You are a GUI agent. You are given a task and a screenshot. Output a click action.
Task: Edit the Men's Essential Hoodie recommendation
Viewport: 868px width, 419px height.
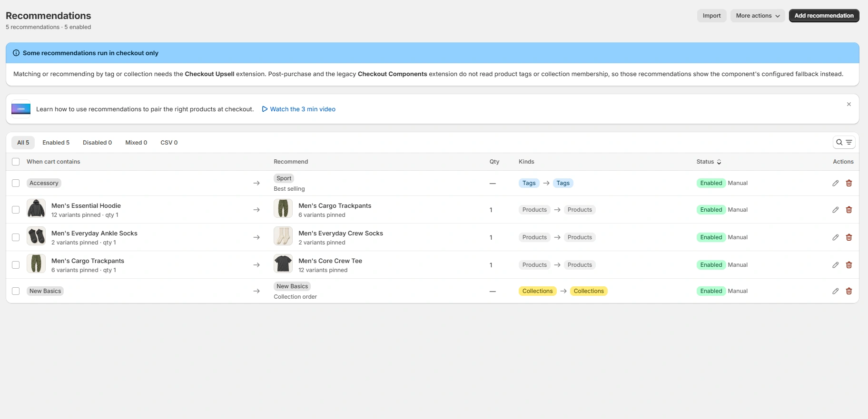click(836, 210)
